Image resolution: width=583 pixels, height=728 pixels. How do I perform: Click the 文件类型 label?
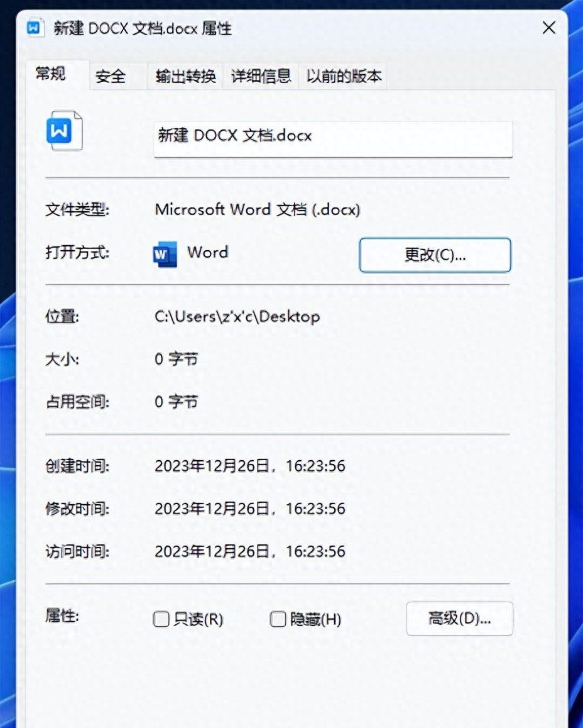coord(77,210)
